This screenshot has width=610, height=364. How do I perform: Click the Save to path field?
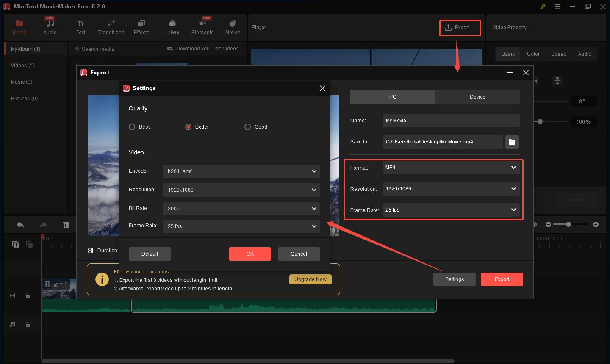point(443,142)
